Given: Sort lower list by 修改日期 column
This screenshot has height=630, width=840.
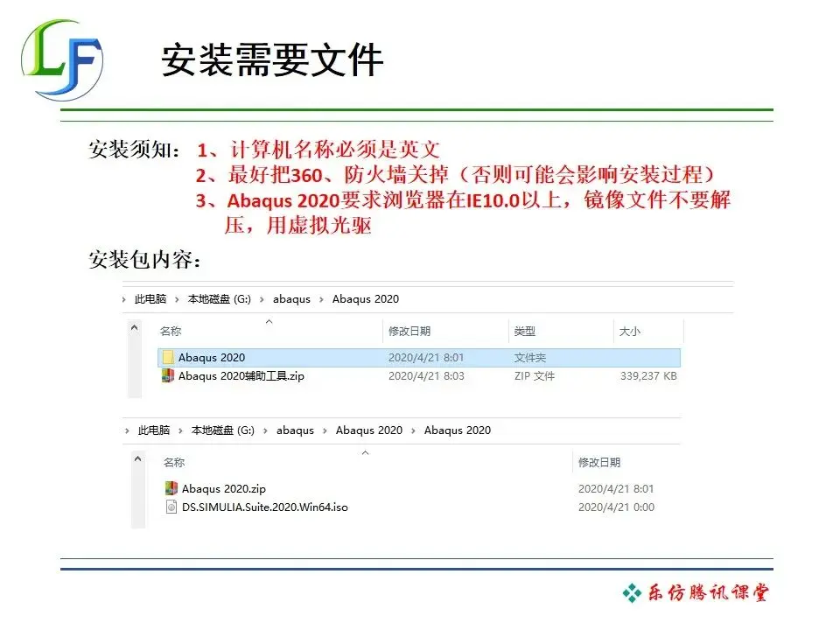Looking at the screenshot, I should 599,462.
